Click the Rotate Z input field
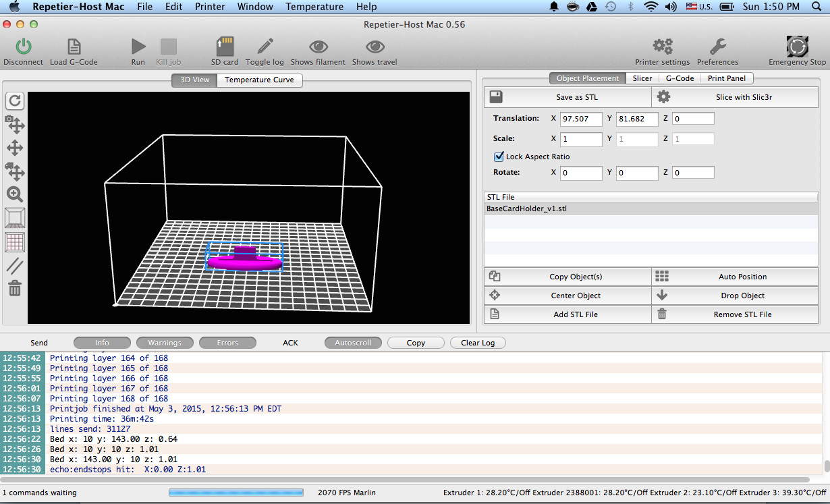Image resolution: width=830 pixels, height=504 pixels. coord(693,173)
